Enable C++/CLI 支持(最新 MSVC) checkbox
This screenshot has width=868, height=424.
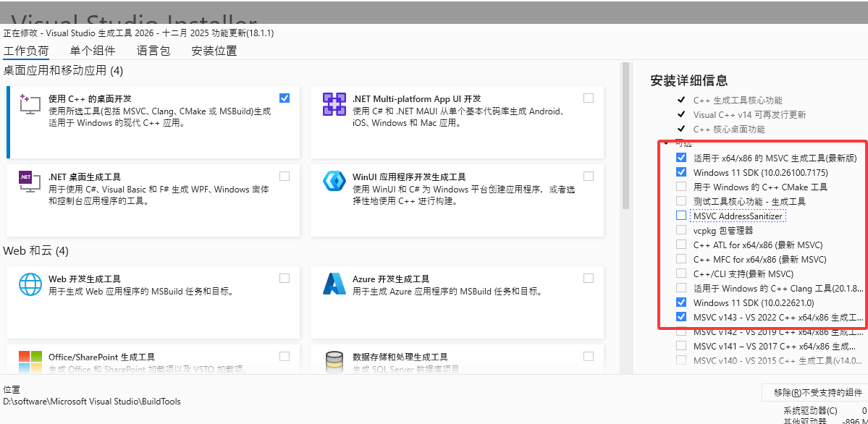pyautogui.click(x=681, y=274)
